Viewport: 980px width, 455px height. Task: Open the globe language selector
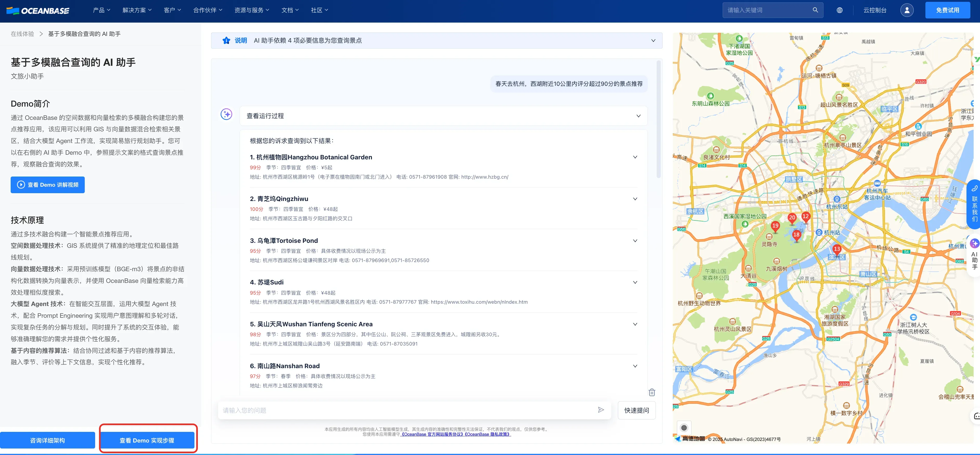(x=839, y=10)
